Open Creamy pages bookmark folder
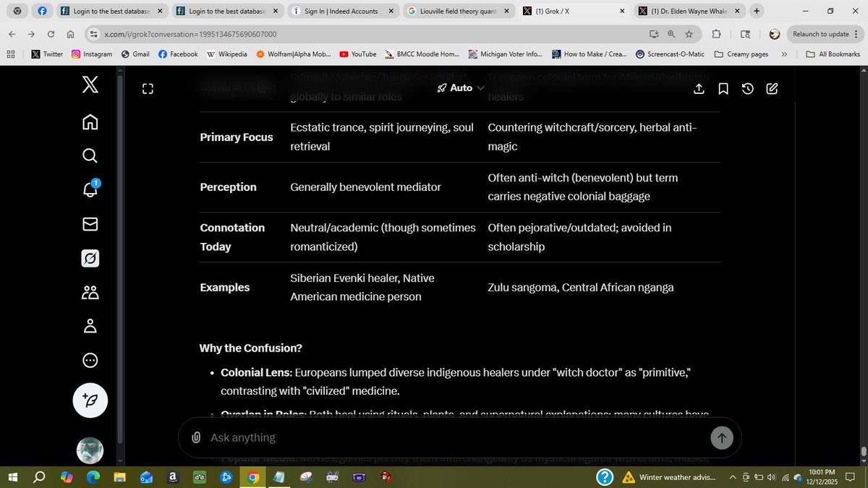The height and width of the screenshot is (488, 868). click(741, 54)
